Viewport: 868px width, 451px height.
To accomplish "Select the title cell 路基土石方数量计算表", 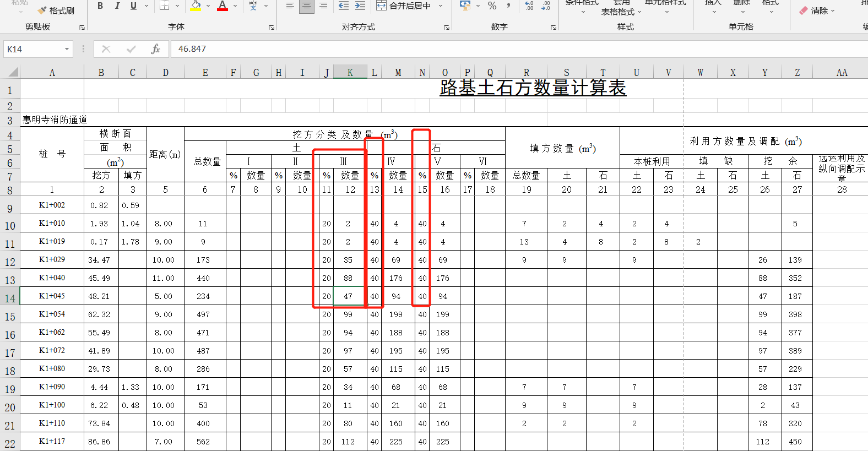I will (x=533, y=88).
